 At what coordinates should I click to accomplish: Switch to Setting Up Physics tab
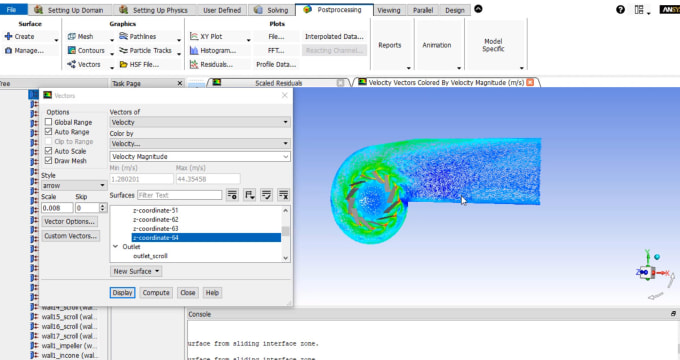(155, 10)
